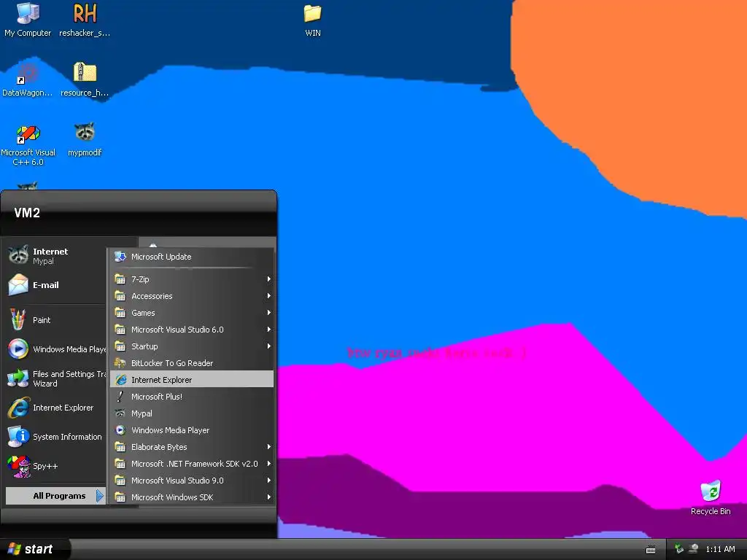The width and height of the screenshot is (747, 560).
Task: Click Microsoft Visual Studio 9.0 label
Action: (177, 480)
